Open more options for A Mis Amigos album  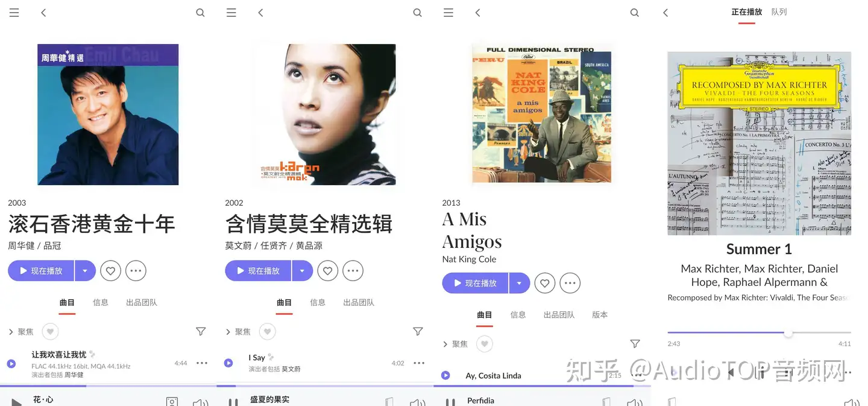click(x=570, y=283)
